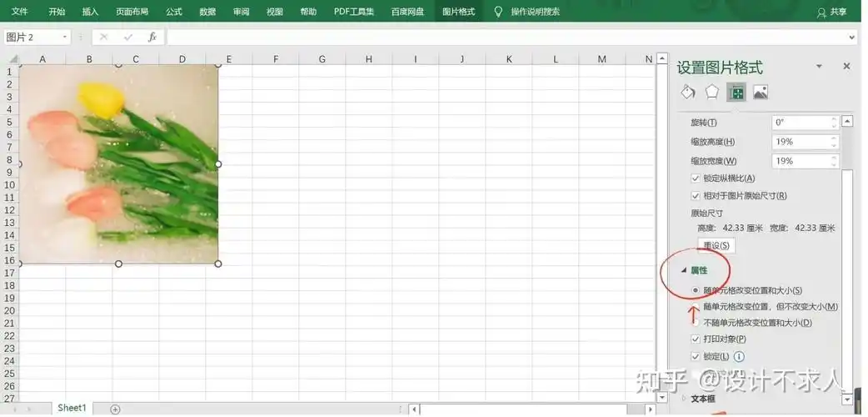Click the 重设(S) reset button
868x417 pixels.
click(x=716, y=245)
